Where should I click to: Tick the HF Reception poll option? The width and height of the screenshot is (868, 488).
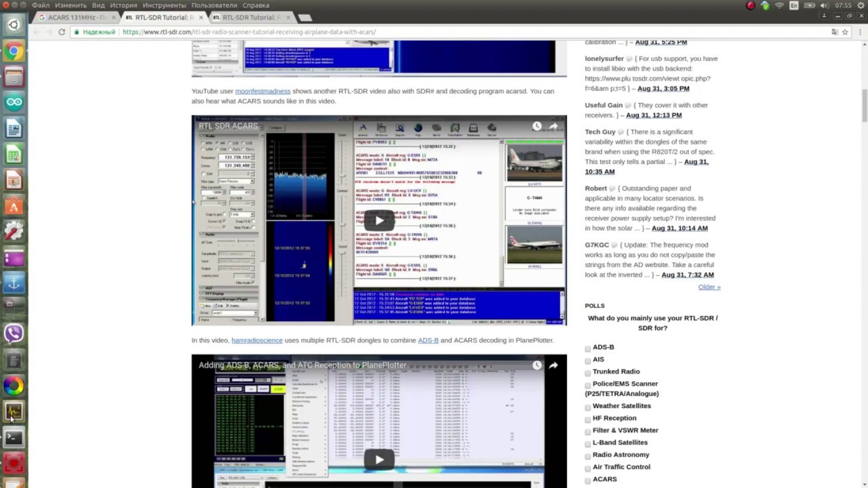tap(588, 420)
